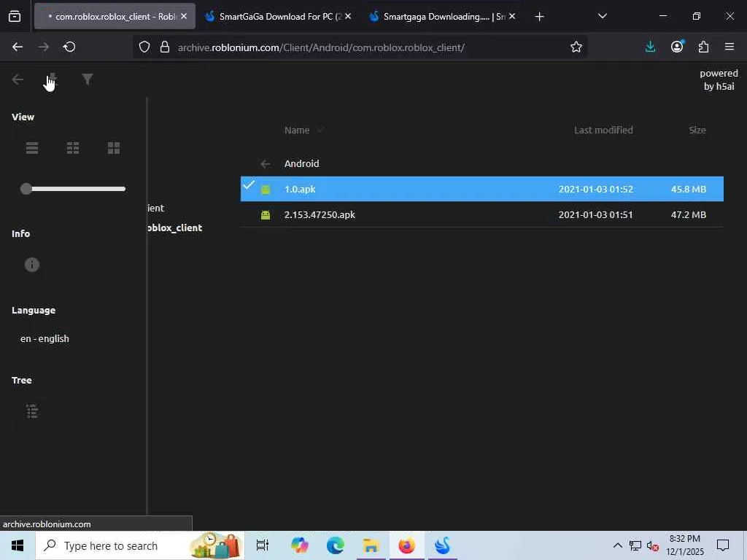Switch to large icons view

pos(114,148)
